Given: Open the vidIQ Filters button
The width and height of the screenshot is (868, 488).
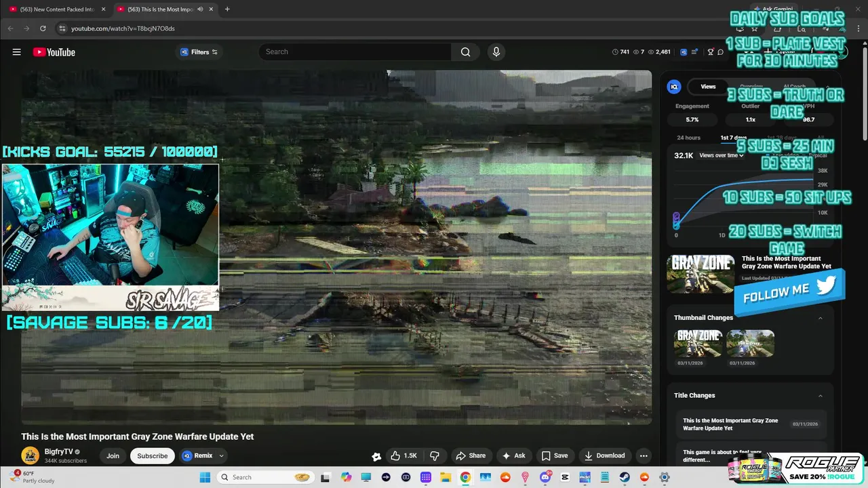Looking at the screenshot, I should [x=199, y=52].
